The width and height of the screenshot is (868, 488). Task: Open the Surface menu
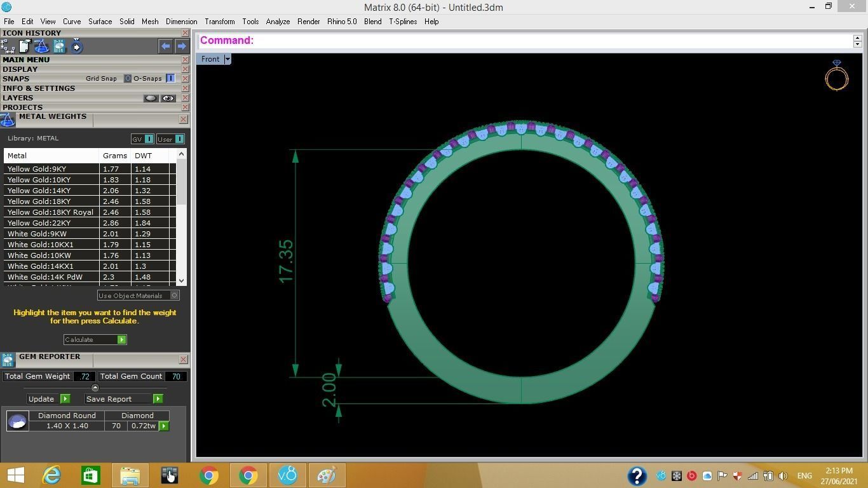[100, 22]
